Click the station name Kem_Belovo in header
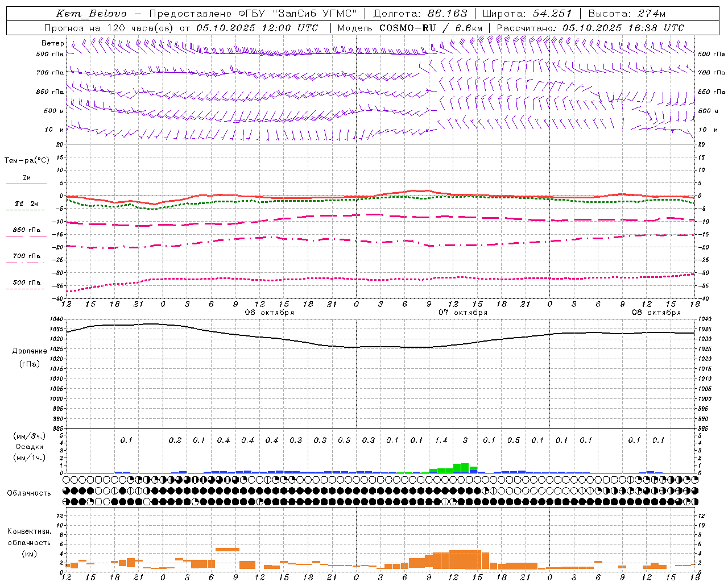 point(91,14)
